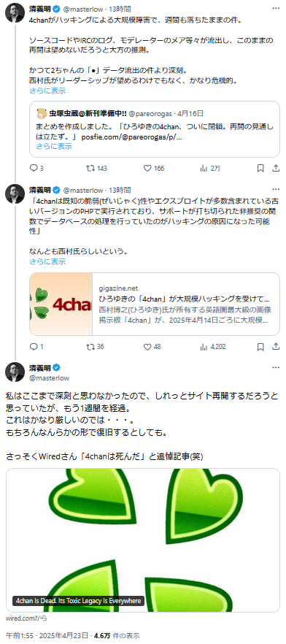Open the Wired 4chan Is Dead article image

click(143, 540)
